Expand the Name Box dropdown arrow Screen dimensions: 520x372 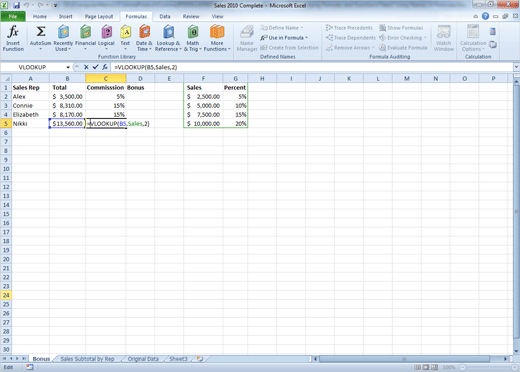click(68, 67)
